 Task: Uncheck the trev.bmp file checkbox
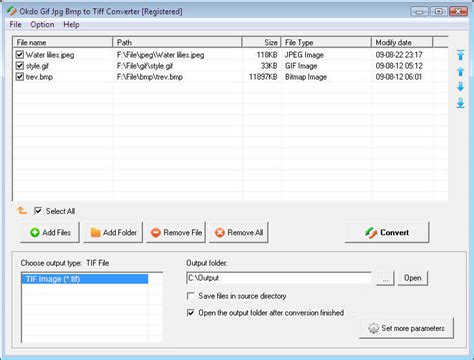coord(20,77)
